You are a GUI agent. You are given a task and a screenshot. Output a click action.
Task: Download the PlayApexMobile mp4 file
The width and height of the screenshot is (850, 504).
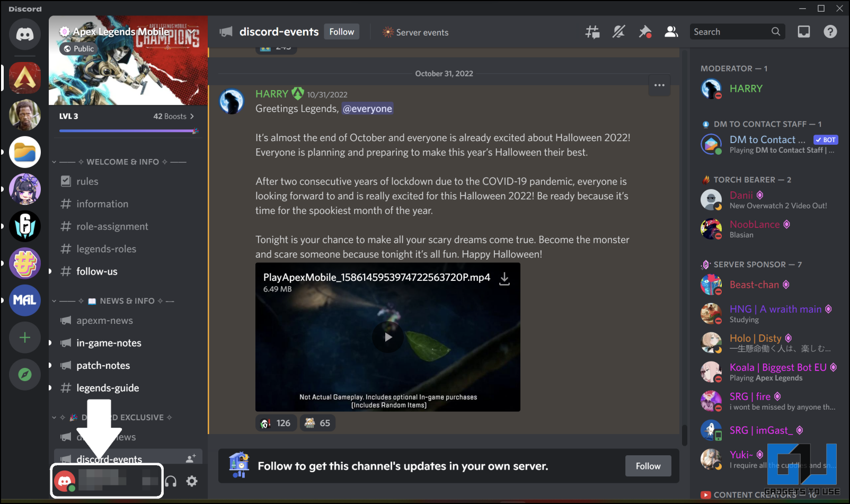tap(504, 279)
